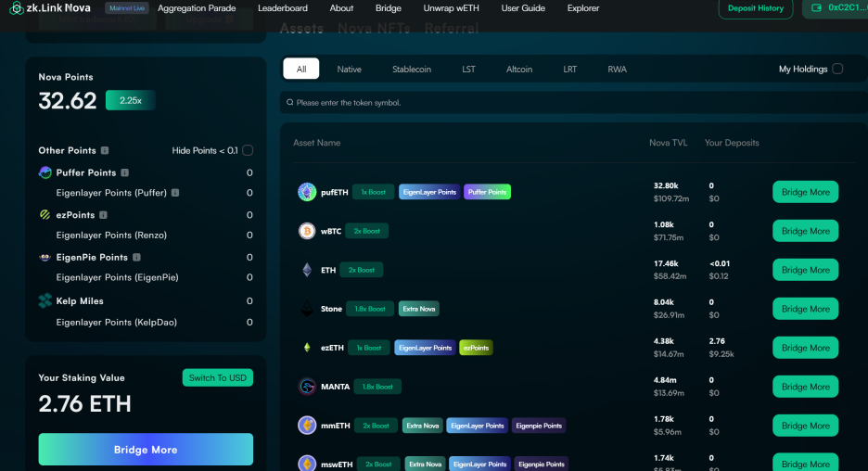The image size is (868, 471).
Task: Click the Extra Nova tag on Stone
Action: click(x=418, y=309)
